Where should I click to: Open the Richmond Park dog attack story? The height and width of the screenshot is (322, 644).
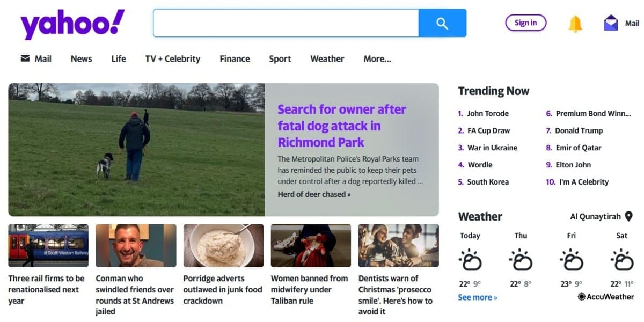click(x=341, y=126)
